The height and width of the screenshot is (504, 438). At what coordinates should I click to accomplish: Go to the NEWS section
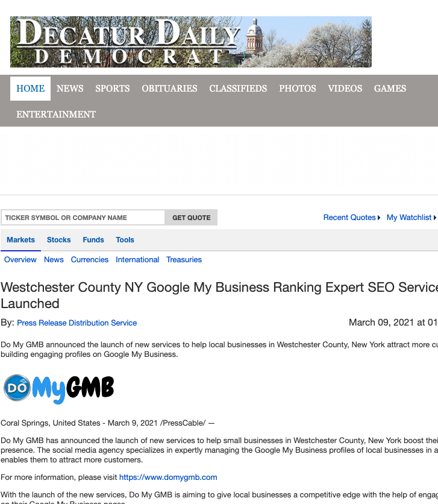(70, 89)
